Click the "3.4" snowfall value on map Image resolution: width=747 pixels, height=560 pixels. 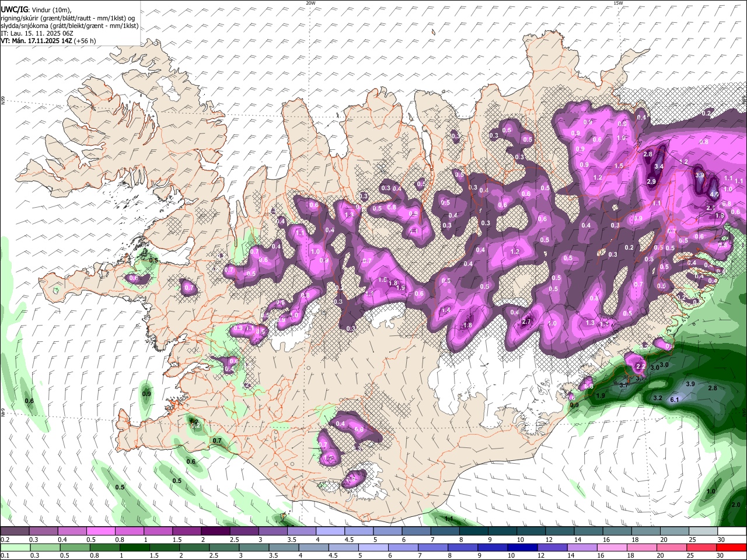click(x=659, y=166)
